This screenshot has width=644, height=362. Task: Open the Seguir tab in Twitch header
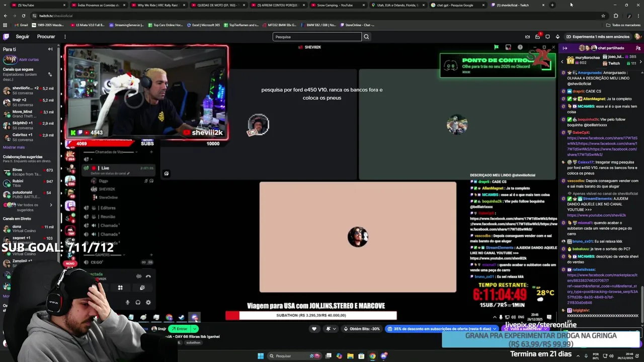(x=22, y=37)
